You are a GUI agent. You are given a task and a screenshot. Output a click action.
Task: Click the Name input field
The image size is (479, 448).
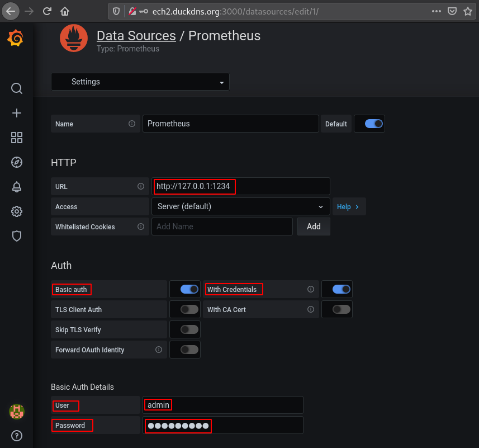click(x=231, y=124)
